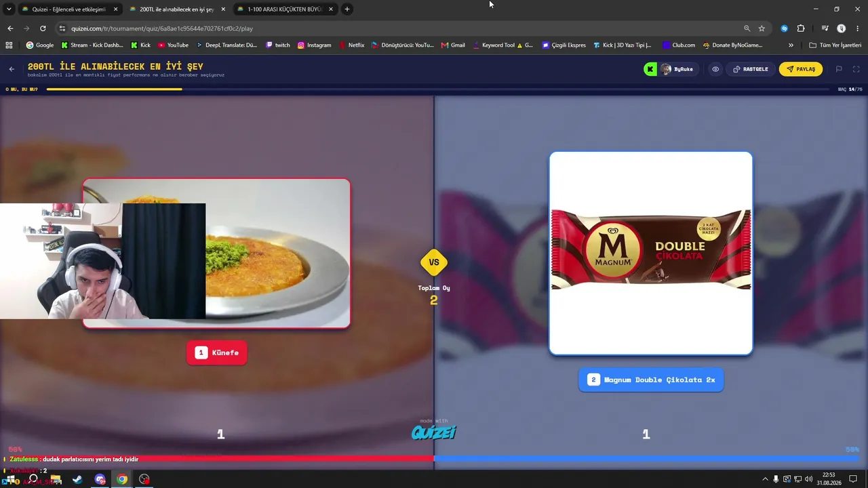Open the twitch bookmark
The image size is (868, 488).
(x=278, y=45)
